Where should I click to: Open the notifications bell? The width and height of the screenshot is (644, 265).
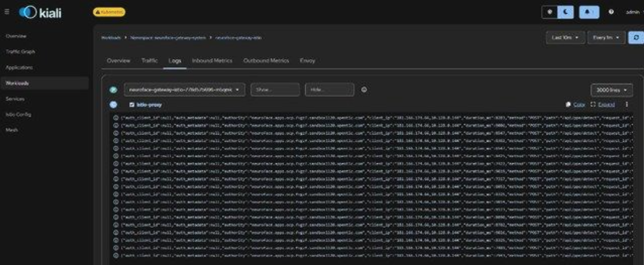(x=589, y=13)
